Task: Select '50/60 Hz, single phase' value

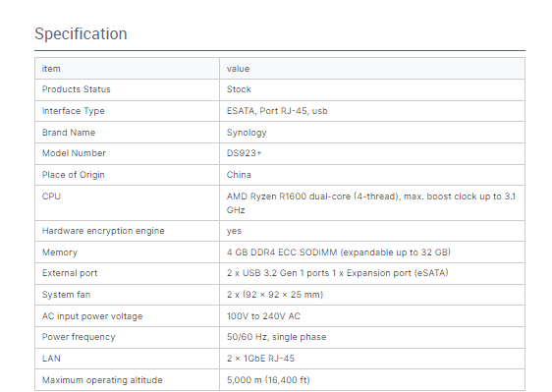Action: pyautogui.click(x=276, y=337)
